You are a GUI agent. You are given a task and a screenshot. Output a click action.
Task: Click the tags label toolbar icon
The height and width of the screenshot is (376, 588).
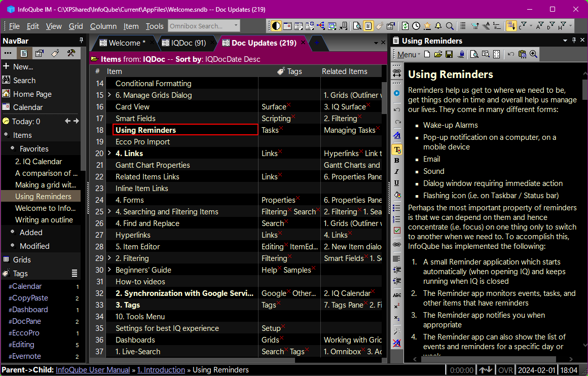click(x=380, y=26)
